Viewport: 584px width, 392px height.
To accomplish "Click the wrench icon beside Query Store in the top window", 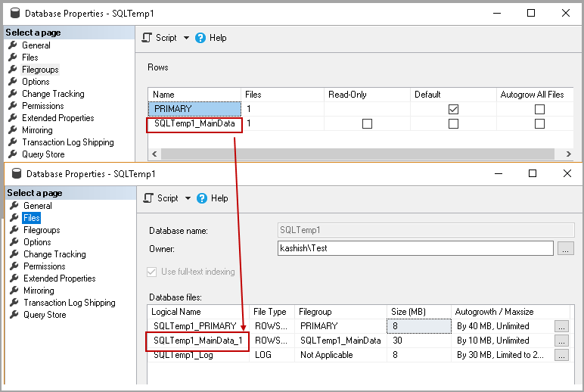I will click(x=12, y=154).
